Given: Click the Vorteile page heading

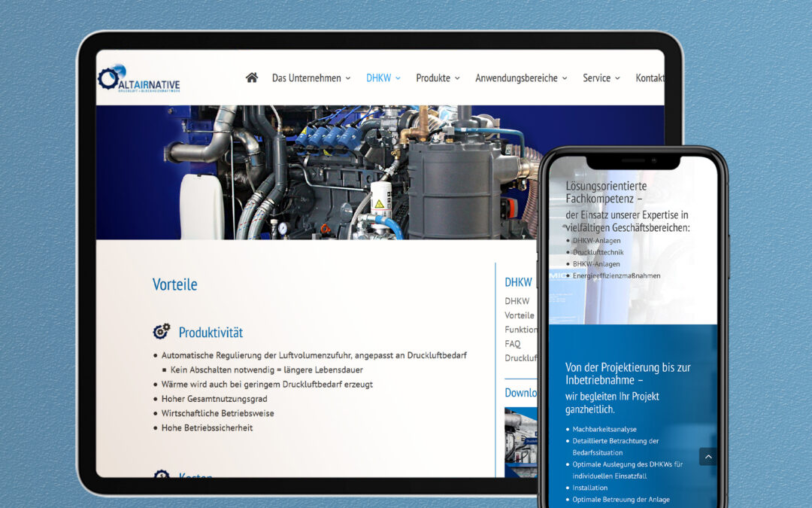Looking at the screenshot, I should [x=174, y=284].
